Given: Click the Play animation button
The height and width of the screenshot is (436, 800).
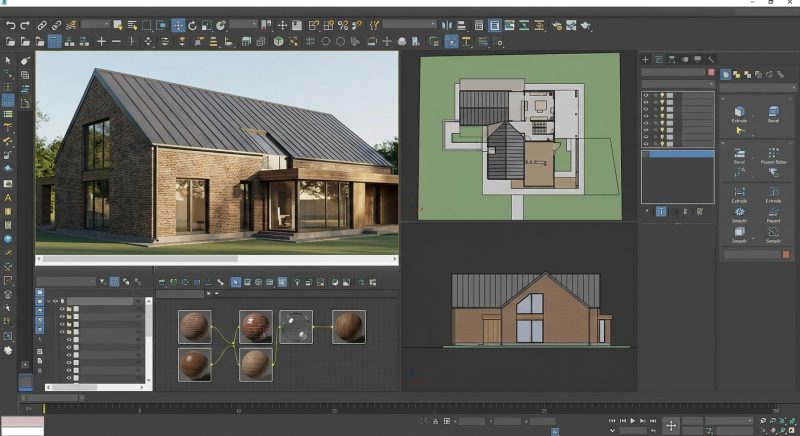Looking at the screenshot, I should pos(633,421).
